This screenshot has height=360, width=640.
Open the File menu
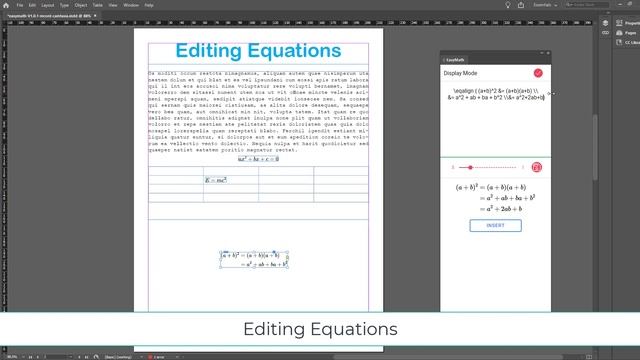pyautogui.click(x=20, y=5)
